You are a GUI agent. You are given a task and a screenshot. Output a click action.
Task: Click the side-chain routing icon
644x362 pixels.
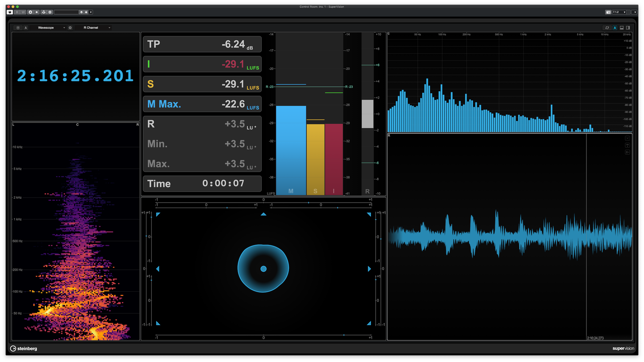coord(44,12)
